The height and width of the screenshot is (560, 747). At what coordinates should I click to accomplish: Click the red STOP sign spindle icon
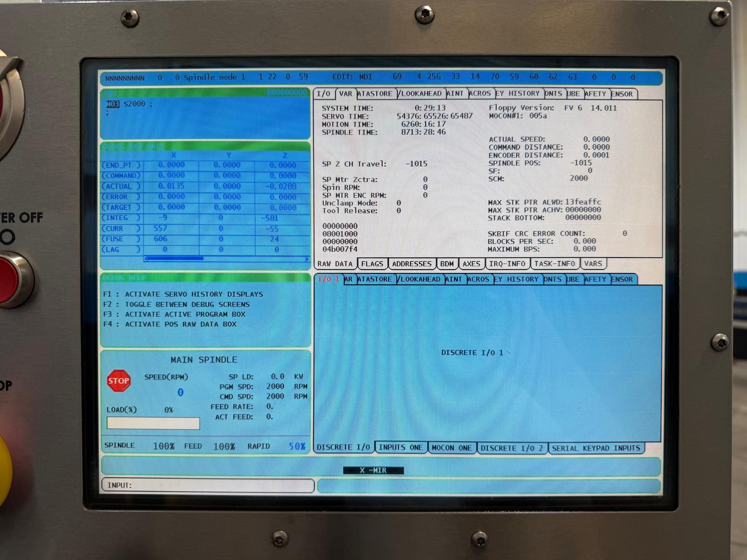tap(119, 381)
